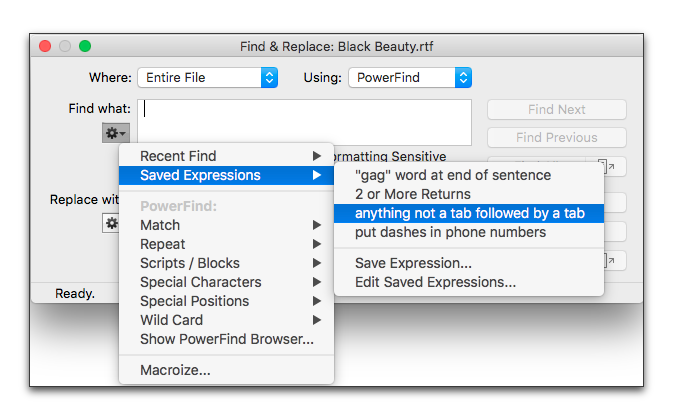
Task: Choose the Macroize… menu item
Action: tap(227, 370)
